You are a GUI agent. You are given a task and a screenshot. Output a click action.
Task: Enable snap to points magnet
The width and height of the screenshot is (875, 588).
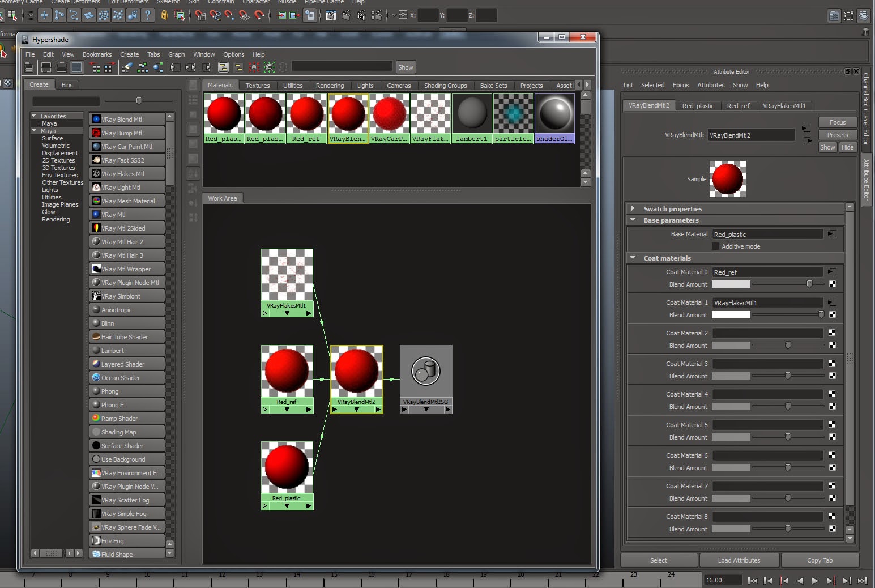tap(229, 15)
